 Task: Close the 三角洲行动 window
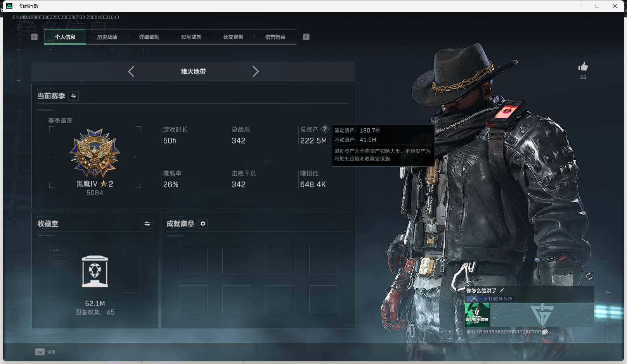615,6
